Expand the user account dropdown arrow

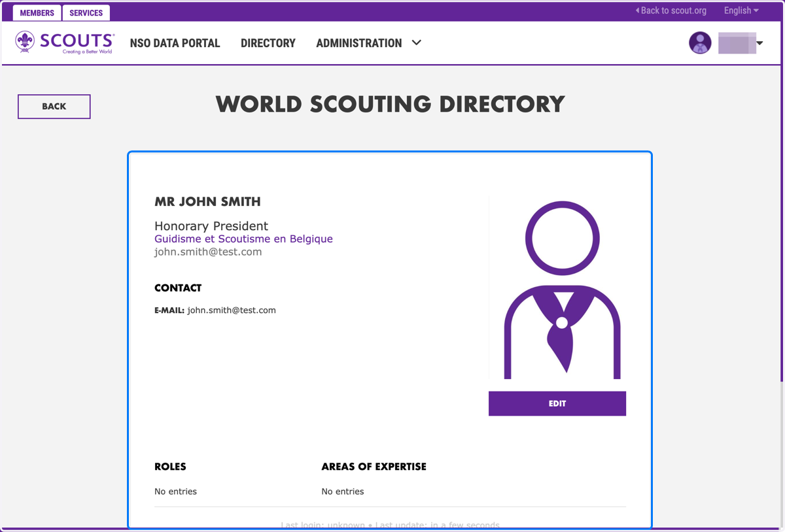point(759,44)
